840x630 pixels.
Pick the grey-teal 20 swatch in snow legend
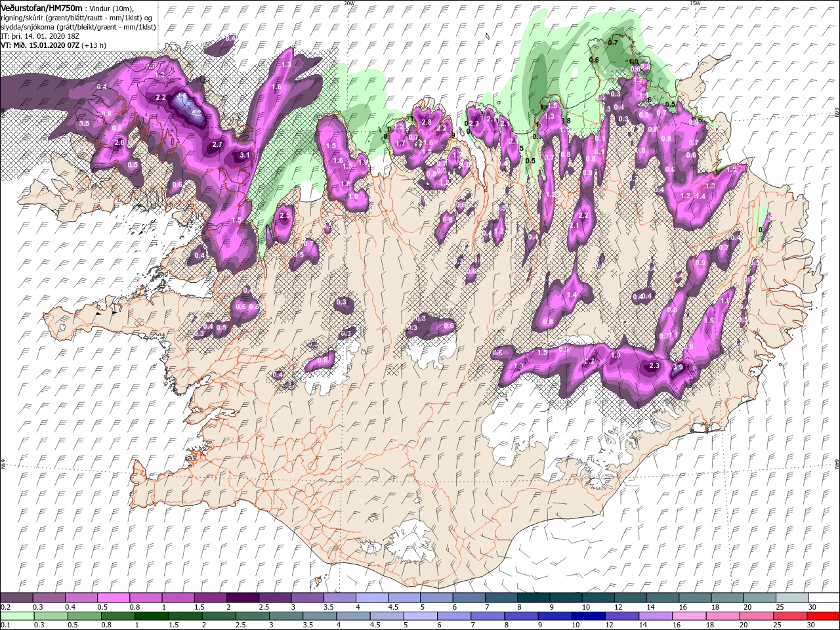(759, 598)
